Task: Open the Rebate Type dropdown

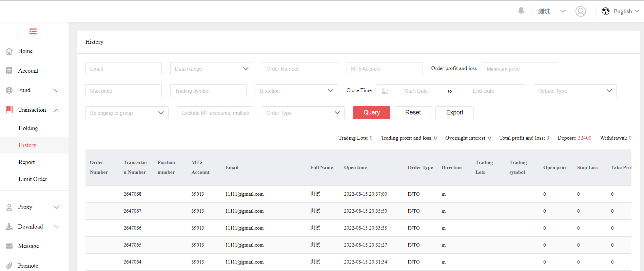Action: tap(575, 91)
